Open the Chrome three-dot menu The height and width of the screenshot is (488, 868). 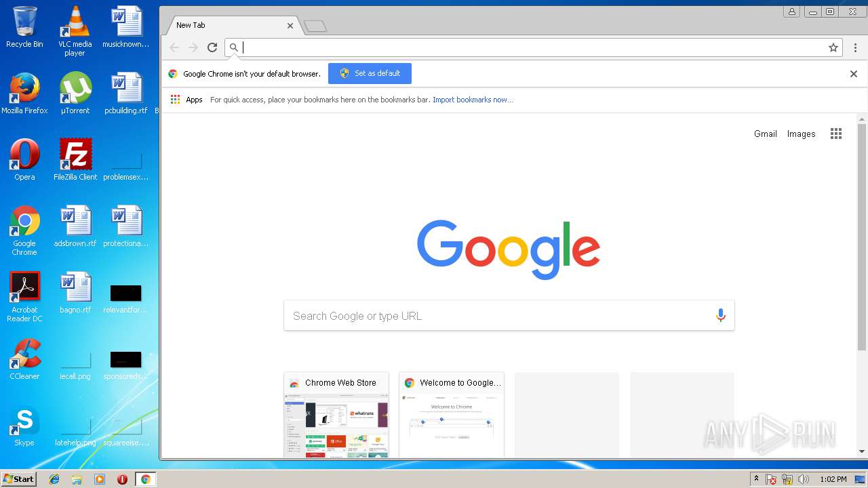[x=855, y=47]
